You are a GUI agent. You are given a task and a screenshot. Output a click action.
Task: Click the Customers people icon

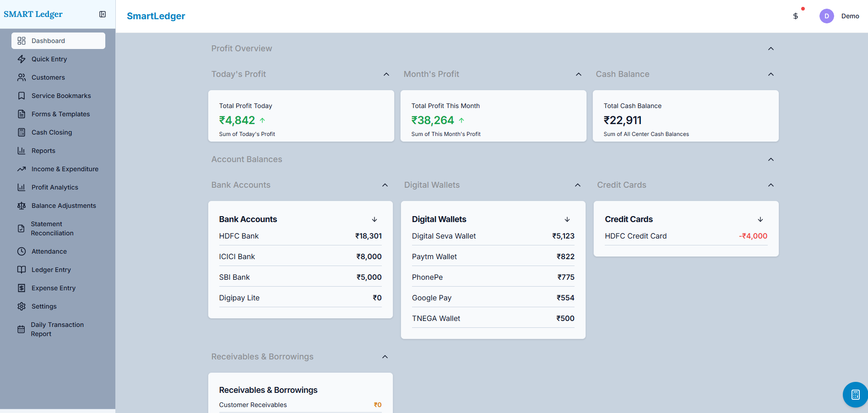click(x=22, y=77)
